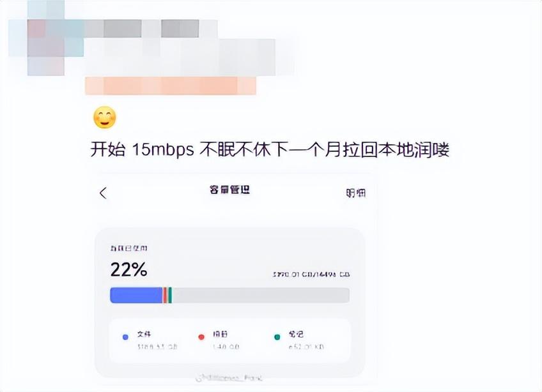Screen dimensions: 542x392
Task: Click the red segment of the usage bar
Action: point(166,296)
